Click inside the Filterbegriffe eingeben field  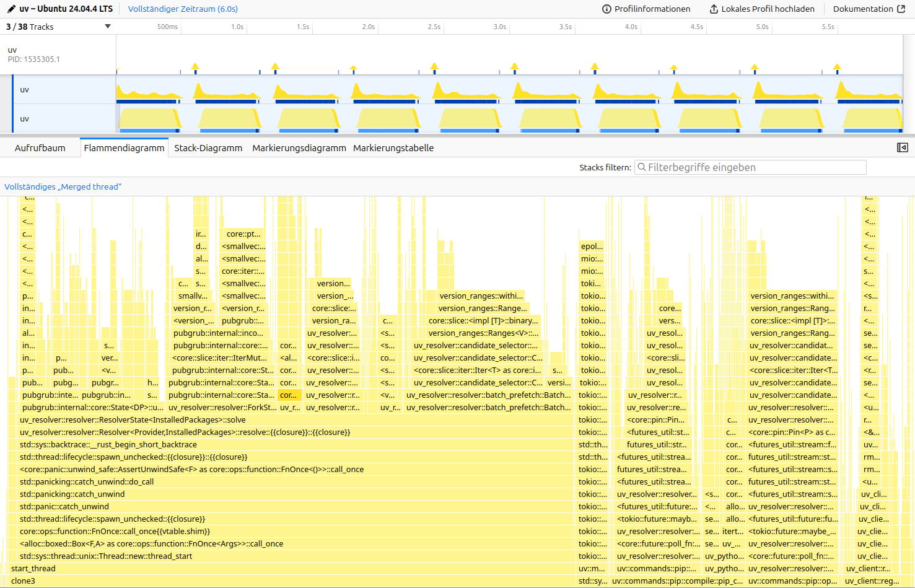[x=750, y=167]
